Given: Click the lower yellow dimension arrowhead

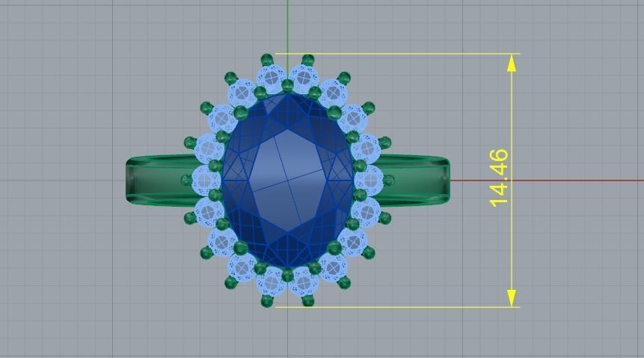Looking at the screenshot, I should pos(512,298).
